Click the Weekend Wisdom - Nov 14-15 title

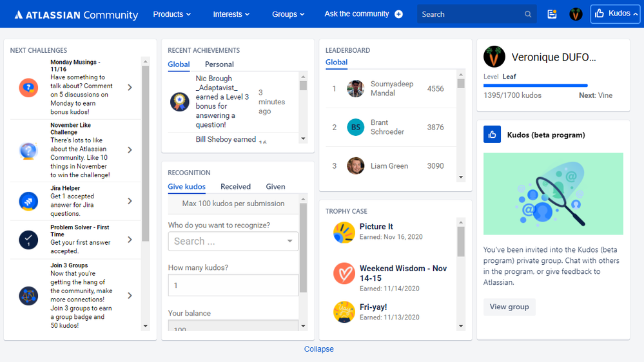point(403,273)
